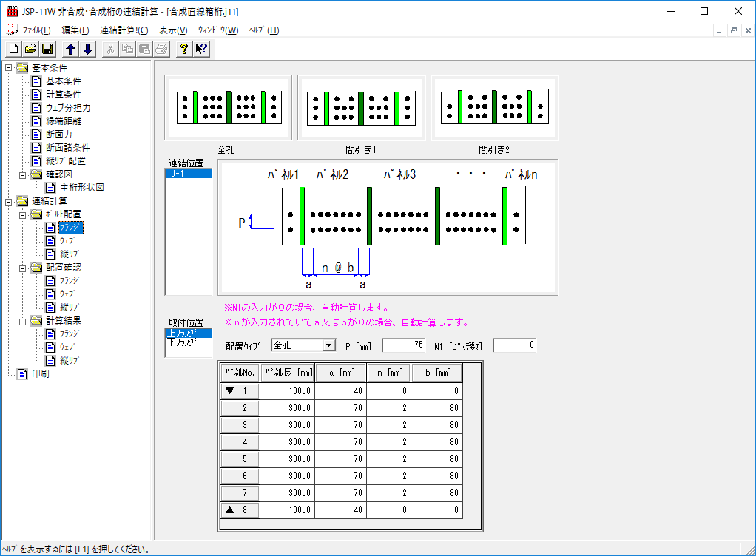Click the context help pointer icon
The width and height of the screenshot is (756, 556).
(200, 50)
